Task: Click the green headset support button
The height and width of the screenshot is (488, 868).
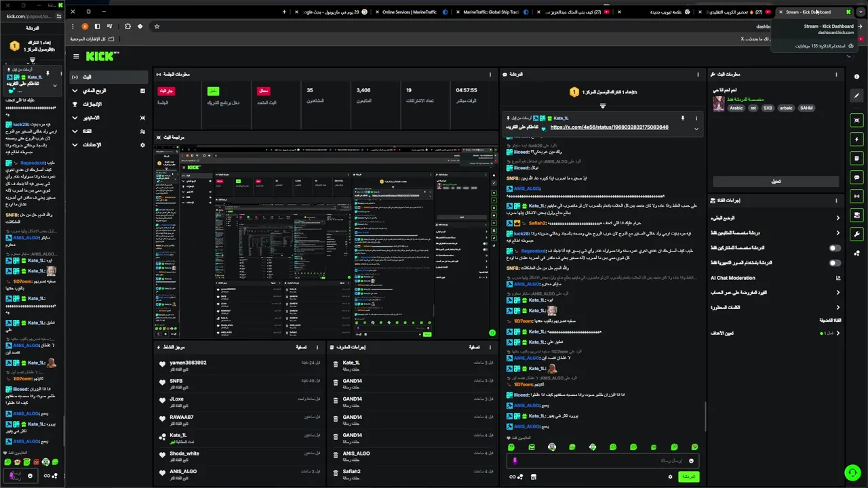Action: tap(852, 472)
